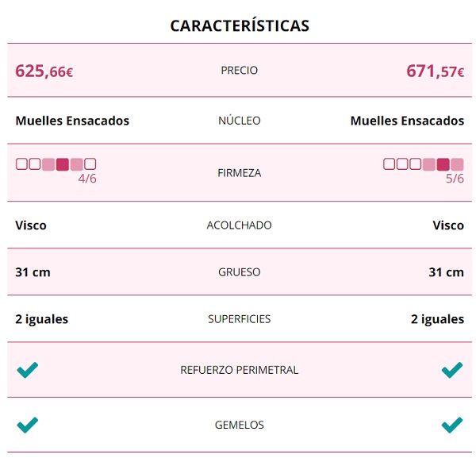Screen dimensions: 476x462
Task: Select the PRECIO row label
Action: [239, 71]
